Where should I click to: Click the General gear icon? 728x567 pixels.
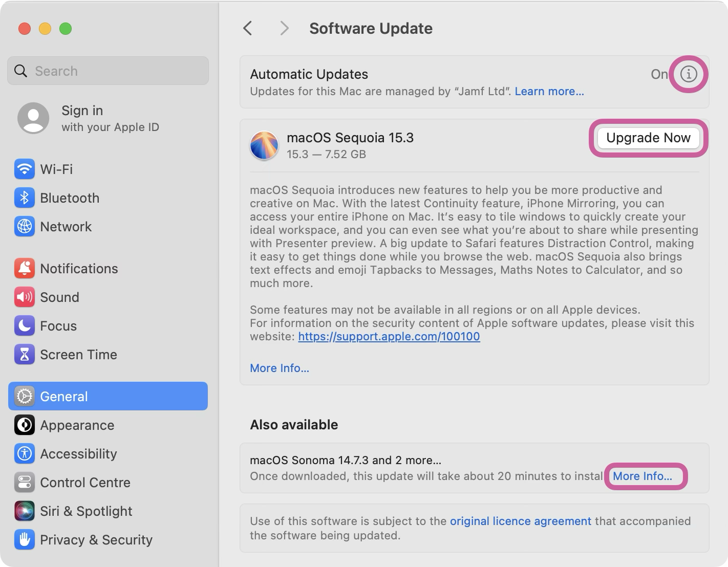(25, 396)
